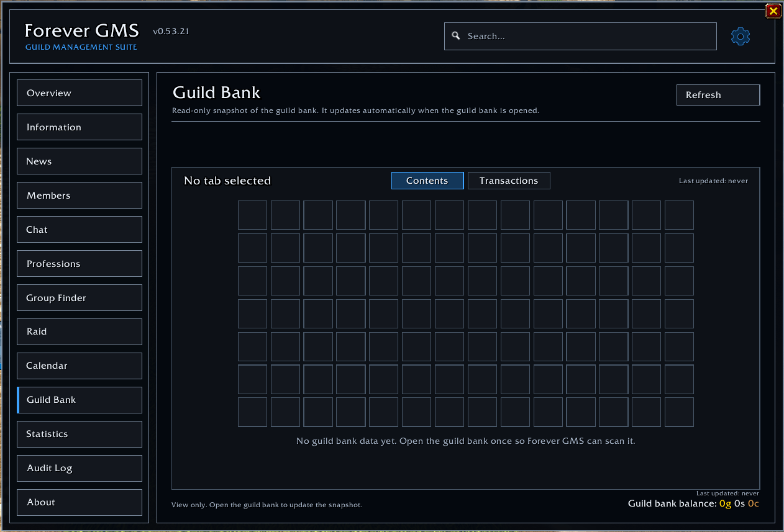The width and height of the screenshot is (784, 532).
Task: Select Guild Bank in sidebar
Action: click(80, 400)
